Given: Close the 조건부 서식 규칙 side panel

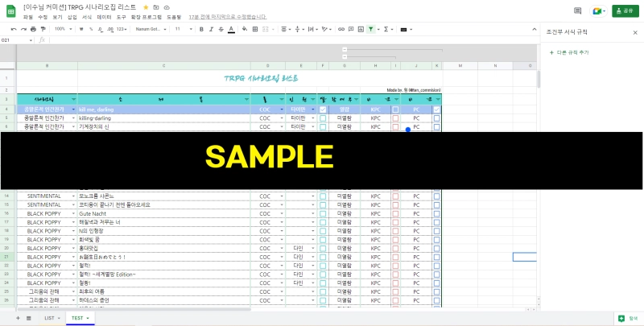Looking at the screenshot, I should [x=634, y=31].
